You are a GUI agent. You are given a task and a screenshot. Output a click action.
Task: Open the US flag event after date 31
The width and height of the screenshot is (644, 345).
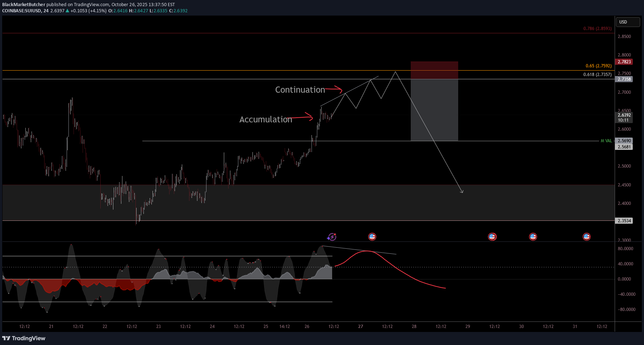[x=586, y=237]
